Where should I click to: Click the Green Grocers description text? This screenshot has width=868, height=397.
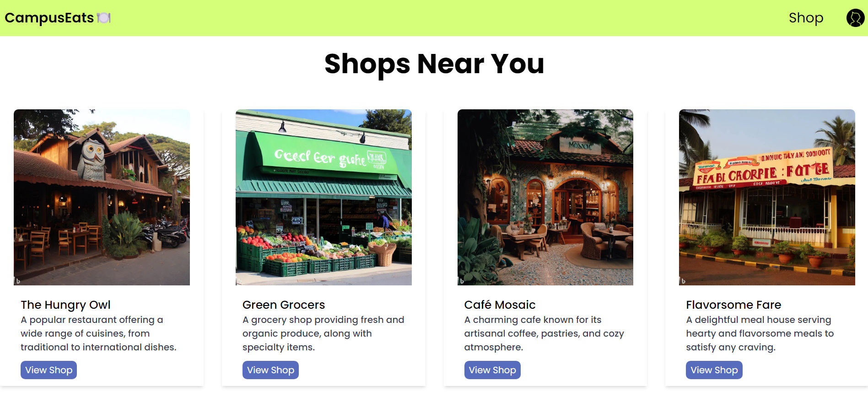(323, 333)
